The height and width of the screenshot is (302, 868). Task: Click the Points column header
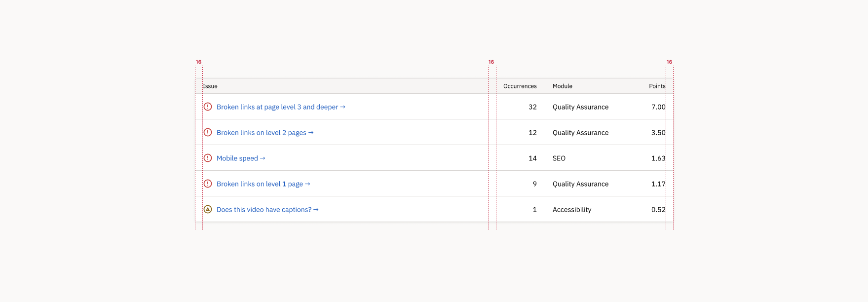(x=657, y=86)
